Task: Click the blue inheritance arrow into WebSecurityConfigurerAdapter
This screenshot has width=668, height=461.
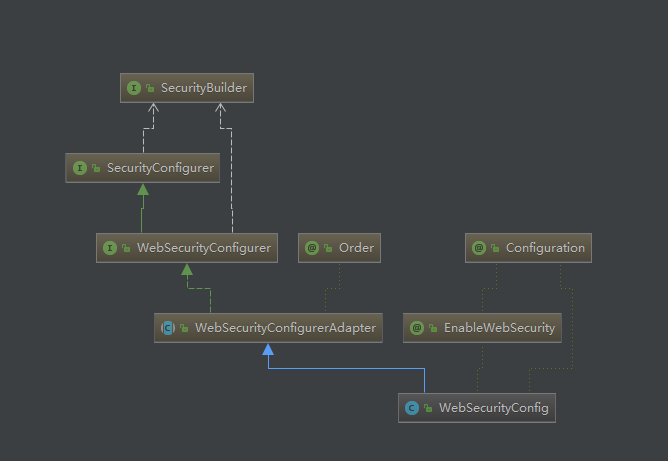Action: (268, 350)
